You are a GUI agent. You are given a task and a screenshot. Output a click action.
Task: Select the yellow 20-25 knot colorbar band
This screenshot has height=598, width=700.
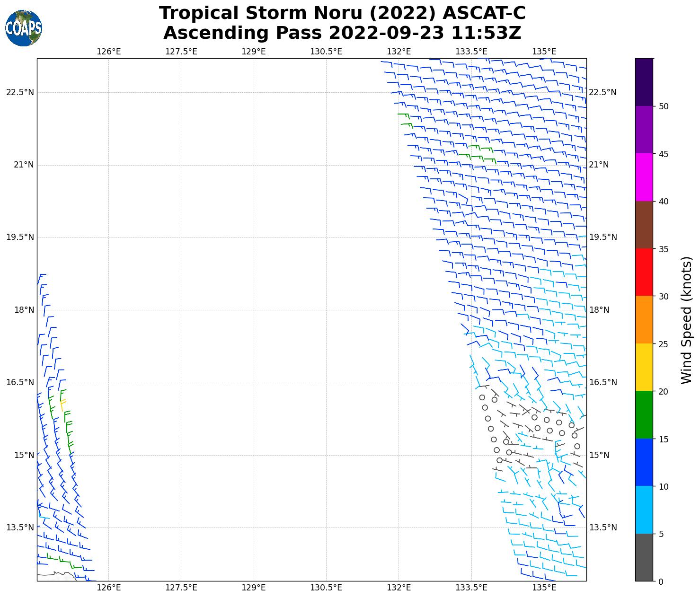point(644,367)
